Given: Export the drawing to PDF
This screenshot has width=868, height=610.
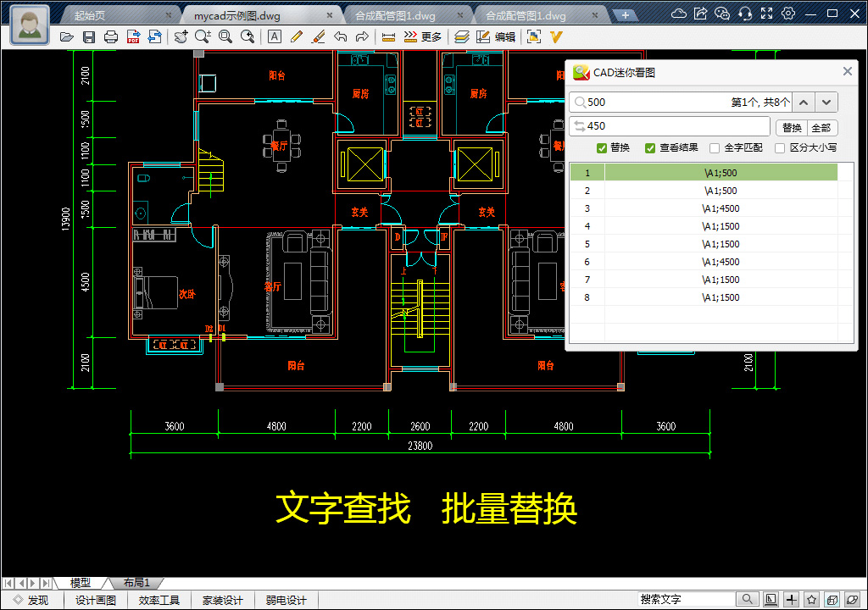Looking at the screenshot, I should (132, 36).
